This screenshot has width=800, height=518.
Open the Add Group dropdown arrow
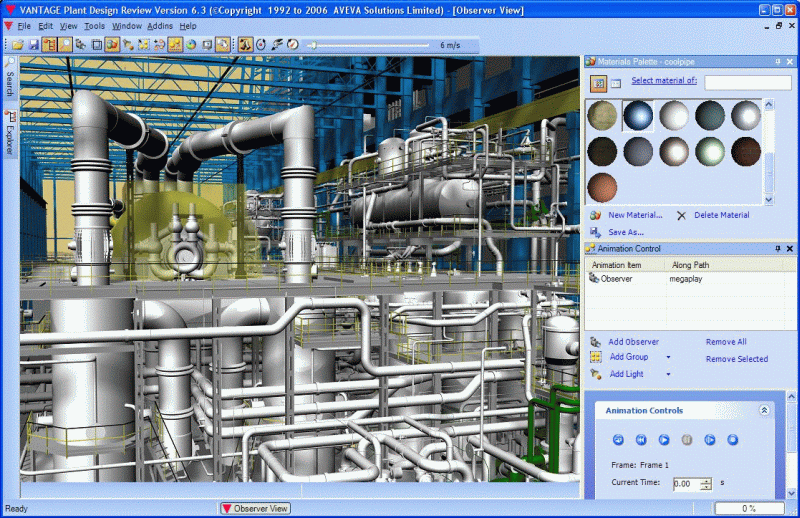click(x=667, y=357)
